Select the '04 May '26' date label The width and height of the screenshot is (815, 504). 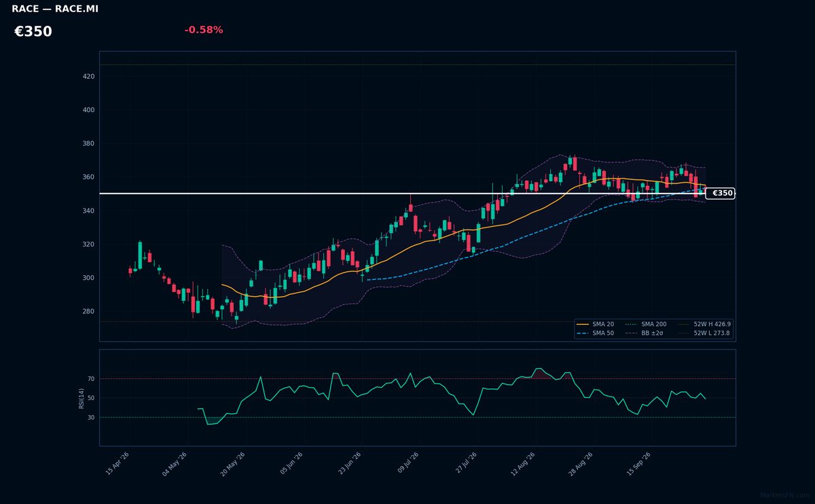[175, 464]
